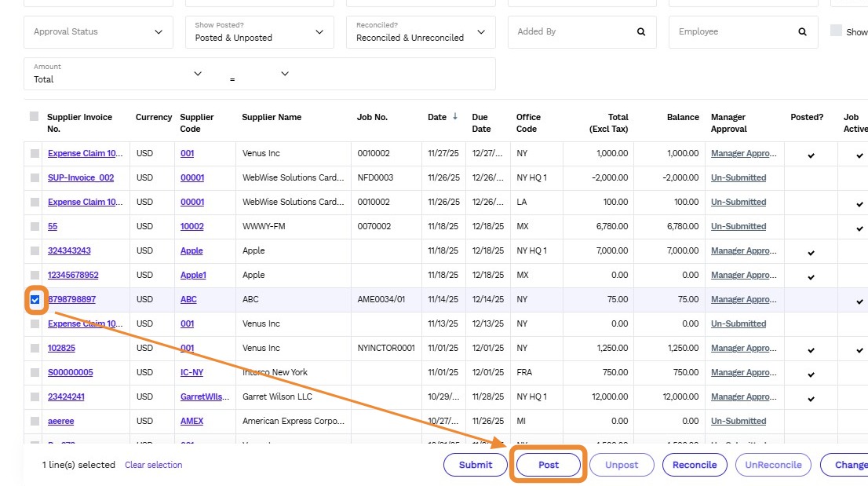
Task: Open supplier invoice 12345678952 link
Action: tap(73, 275)
